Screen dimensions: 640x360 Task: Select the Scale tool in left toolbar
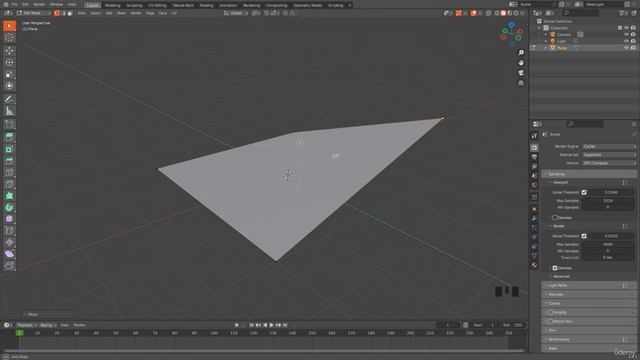(9, 74)
